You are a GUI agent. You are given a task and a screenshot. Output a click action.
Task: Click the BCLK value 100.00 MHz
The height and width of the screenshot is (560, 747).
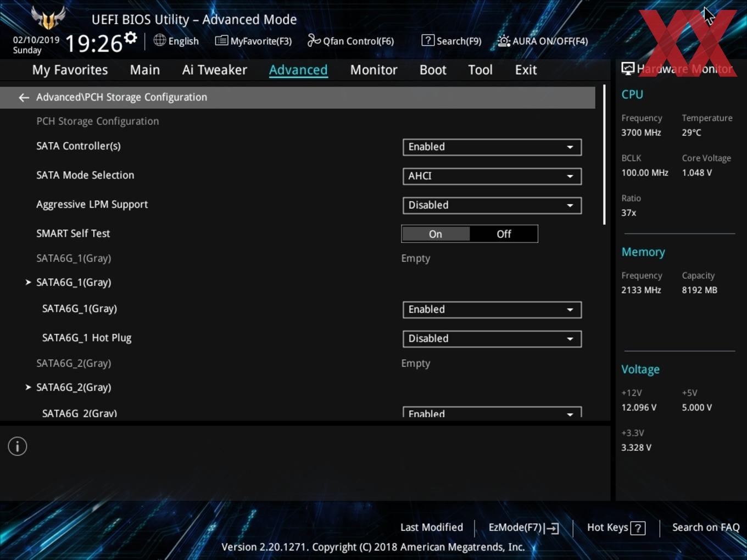645,172
